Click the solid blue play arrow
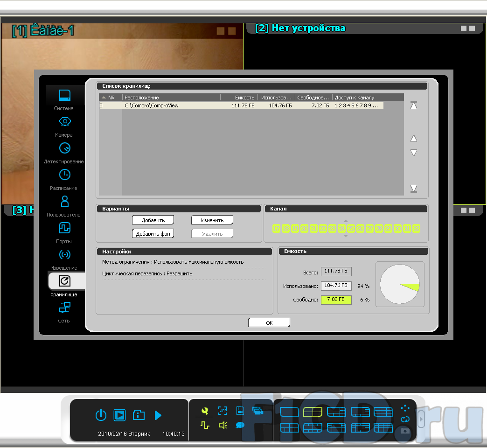This screenshot has height=448, width=487. [158, 415]
